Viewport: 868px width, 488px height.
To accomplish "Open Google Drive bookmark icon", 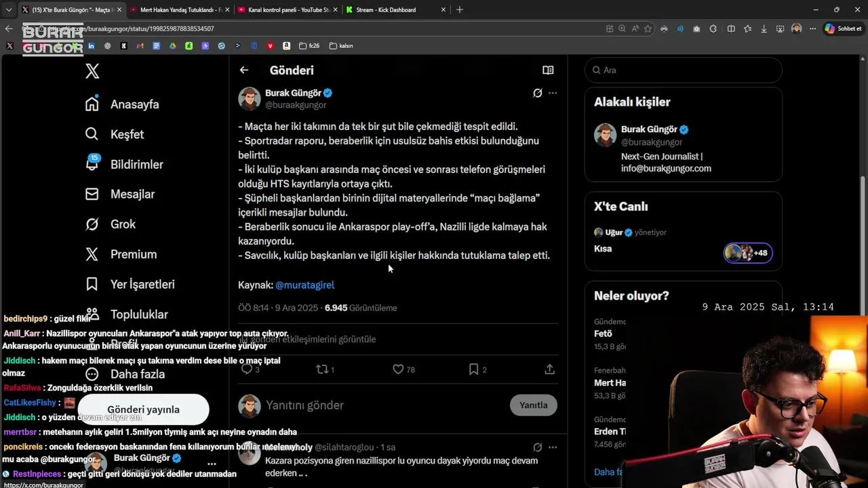I will pos(173,45).
